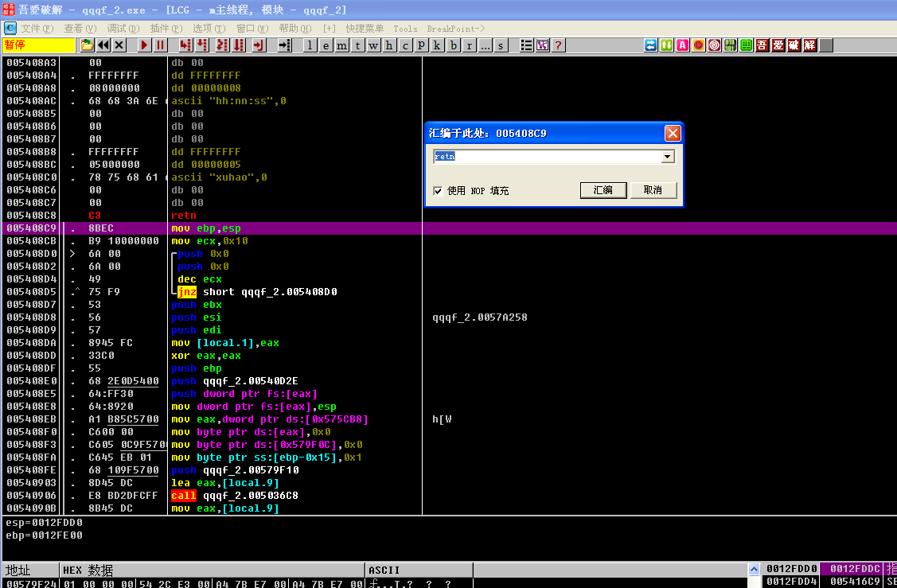Screen dimensions: 897x588
Task: Open Executable modules via 'e' button
Action: 326,45
